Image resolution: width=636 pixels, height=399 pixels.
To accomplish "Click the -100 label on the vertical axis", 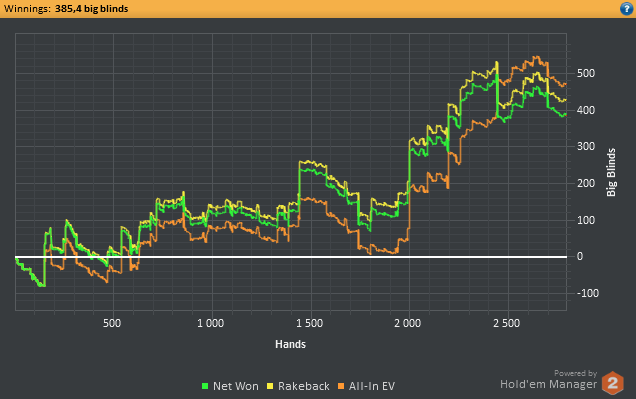I will [588, 293].
